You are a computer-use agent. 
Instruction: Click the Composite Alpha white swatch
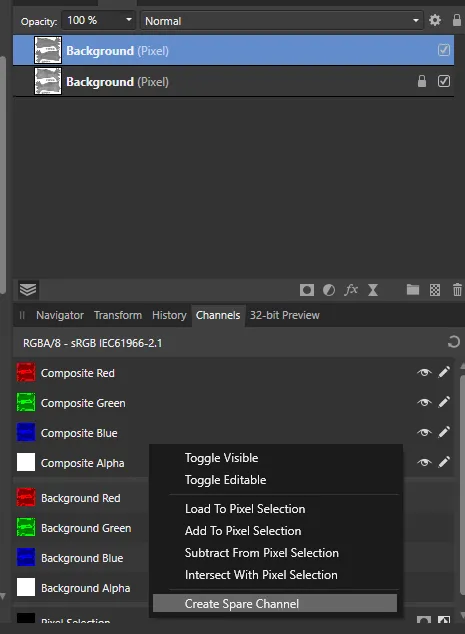coord(26,462)
